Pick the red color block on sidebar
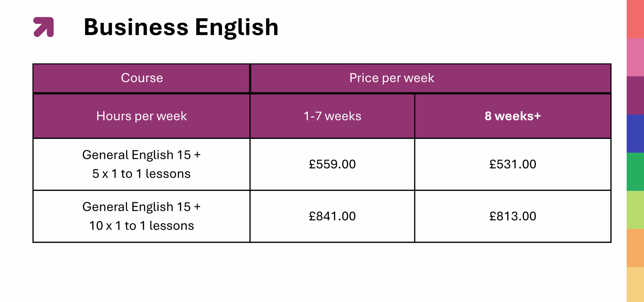The height and width of the screenshot is (302, 644). pos(635,19)
